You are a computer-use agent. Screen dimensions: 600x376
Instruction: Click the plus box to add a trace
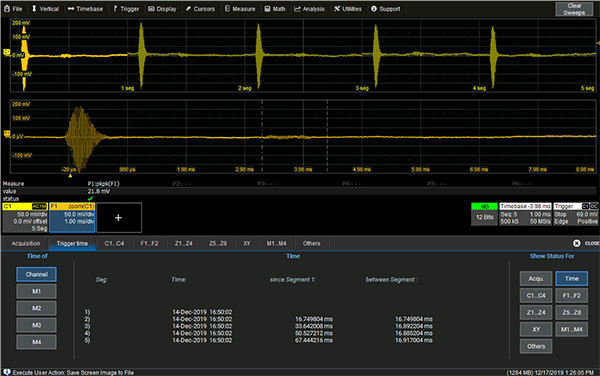point(119,218)
